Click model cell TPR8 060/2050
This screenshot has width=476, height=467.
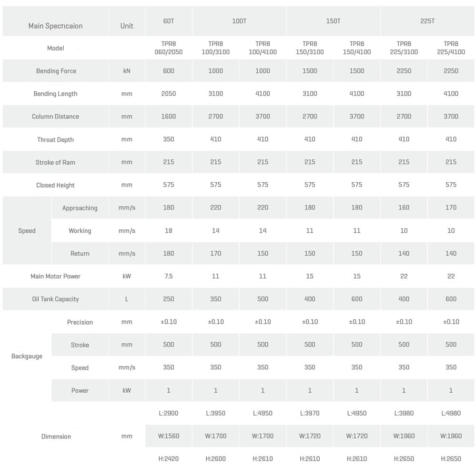pyautogui.click(x=169, y=48)
